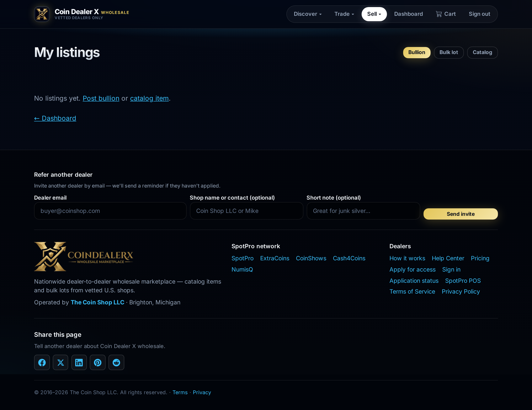Sign out of the account
This screenshot has width=532, height=410.
479,14
